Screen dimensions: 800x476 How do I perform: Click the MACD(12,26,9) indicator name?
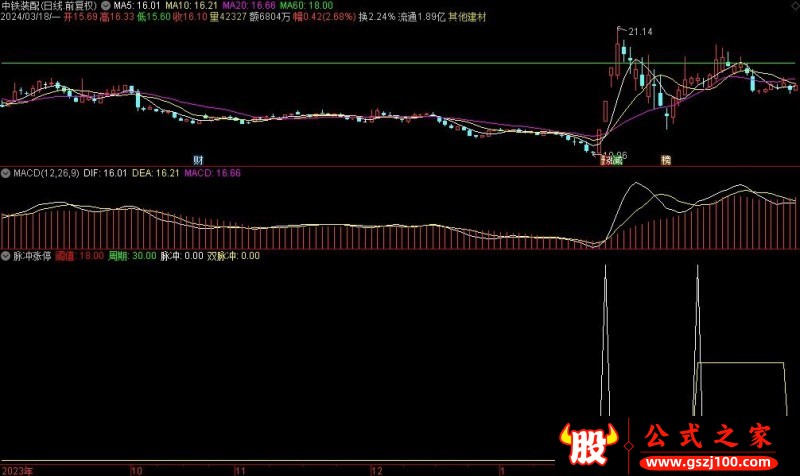pos(50,173)
